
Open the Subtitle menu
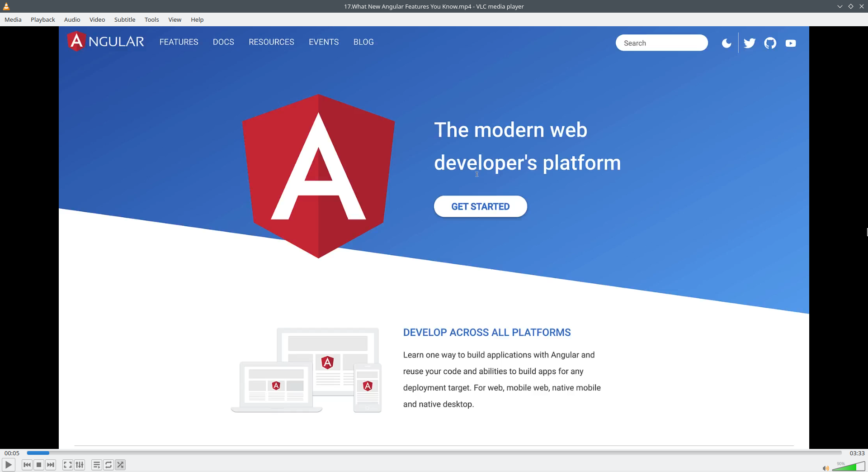pyautogui.click(x=125, y=19)
